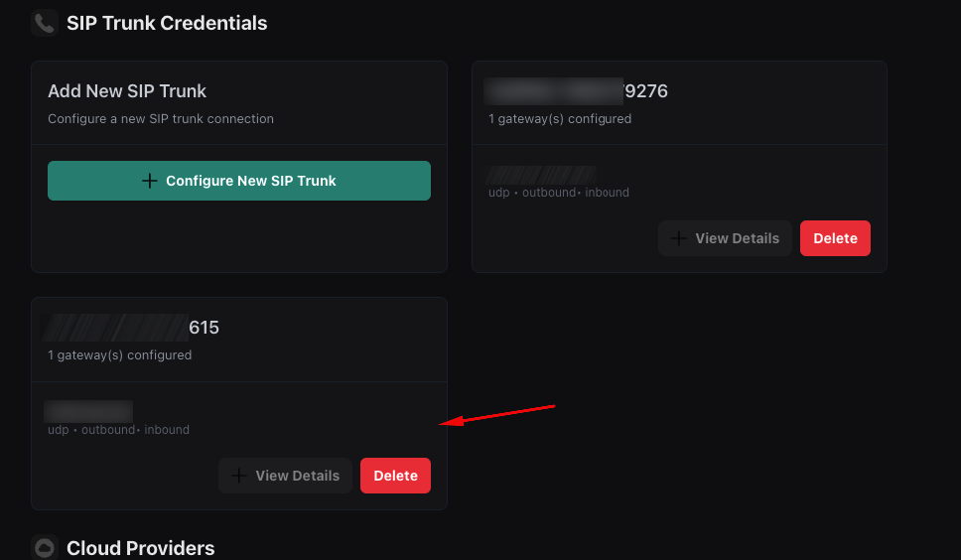Select the Cloud Providers section heading
This screenshot has width=961, height=560.
point(140,548)
